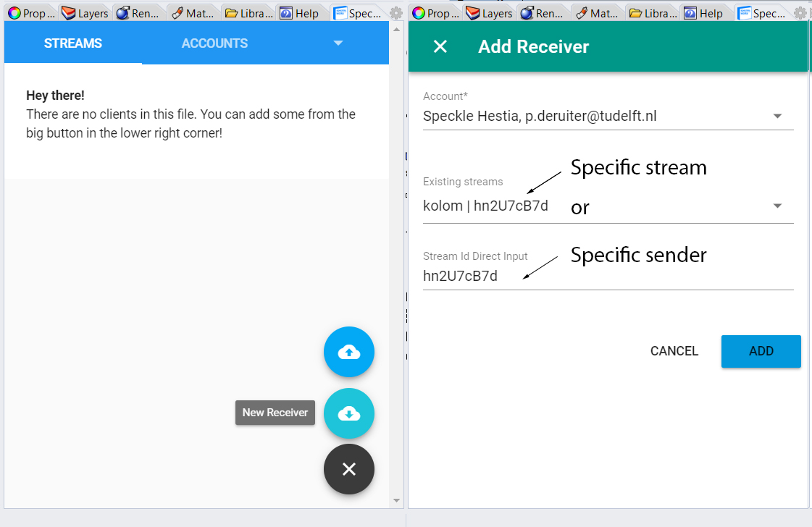The image size is (812, 527).
Task: Click the cloud upload New Sender button
Action: coord(348,353)
